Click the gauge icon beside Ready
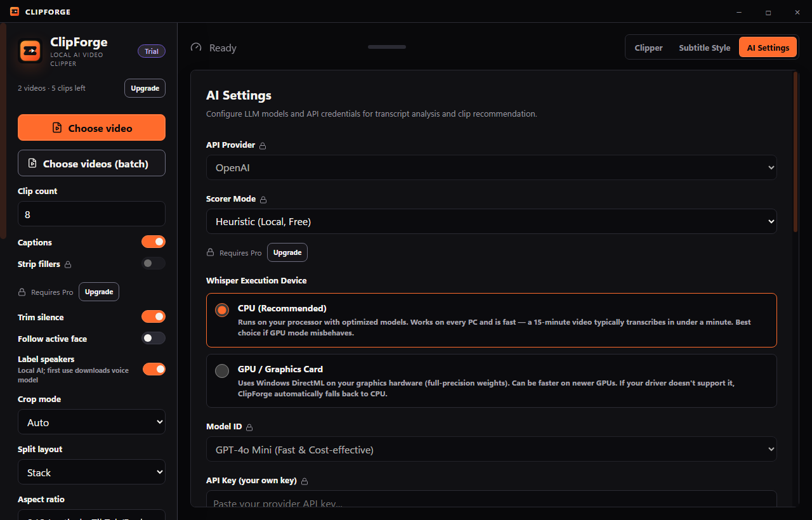The width and height of the screenshot is (812, 520). click(x=196, y=48)
